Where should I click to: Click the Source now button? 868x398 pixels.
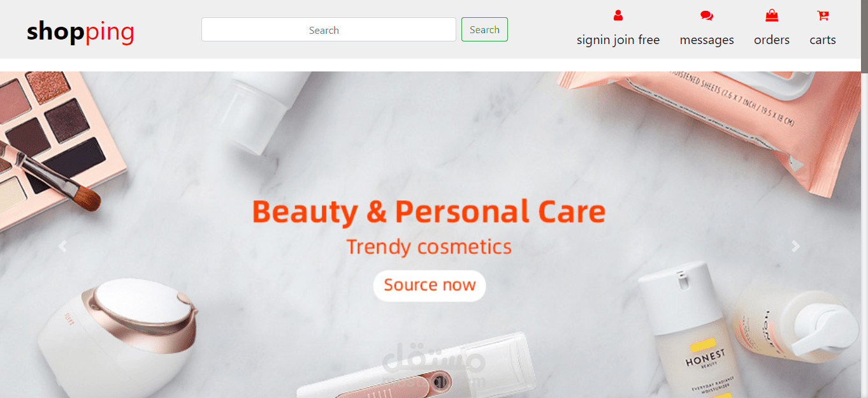tap(430, 285)
